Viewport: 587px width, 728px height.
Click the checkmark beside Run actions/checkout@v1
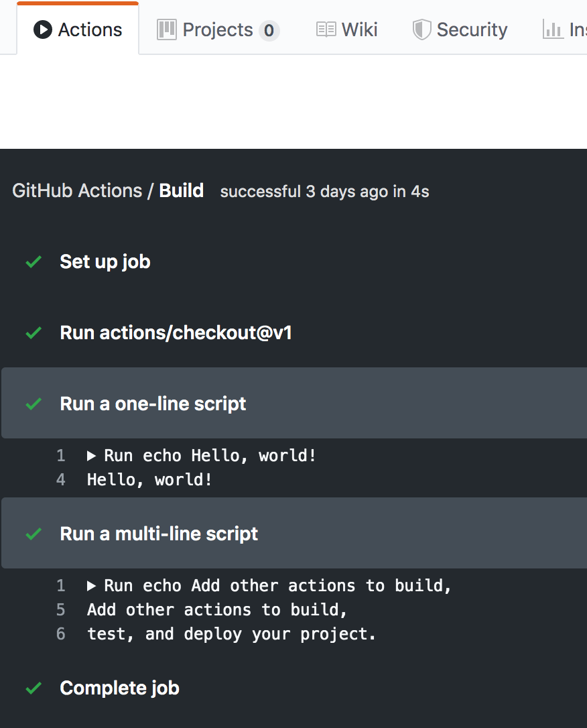click(34, 333)
